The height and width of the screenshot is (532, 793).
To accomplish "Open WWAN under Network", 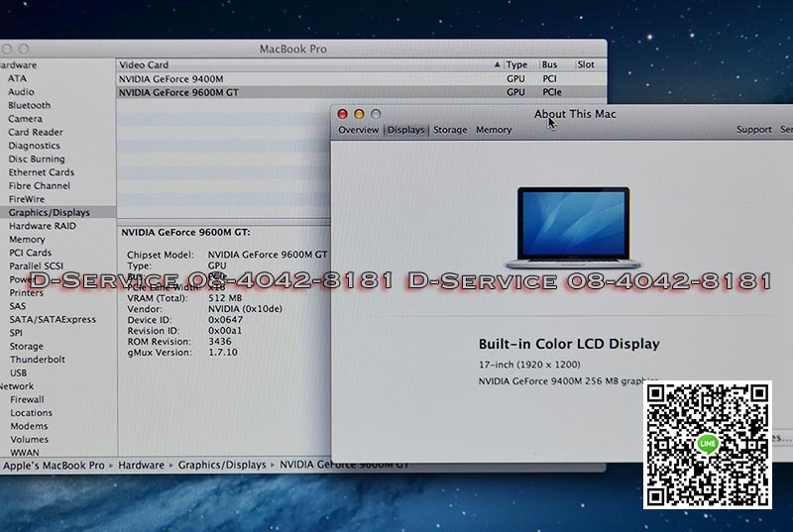I will [24, 453].
